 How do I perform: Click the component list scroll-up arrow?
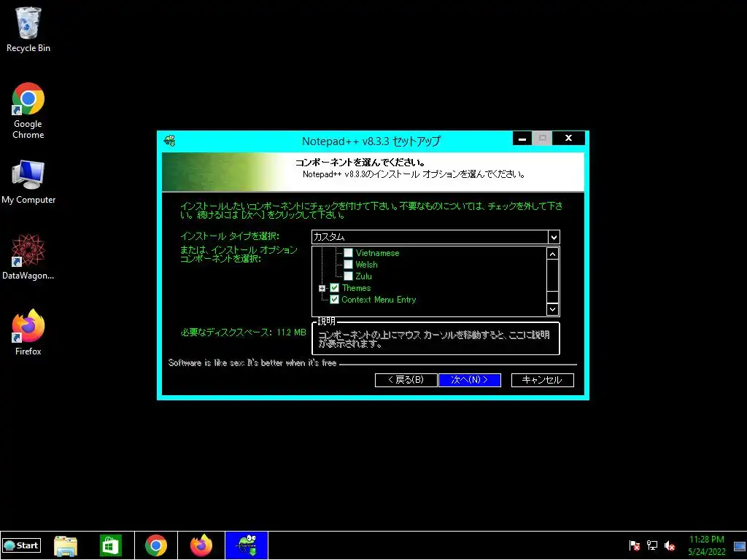tap(552, 254)
